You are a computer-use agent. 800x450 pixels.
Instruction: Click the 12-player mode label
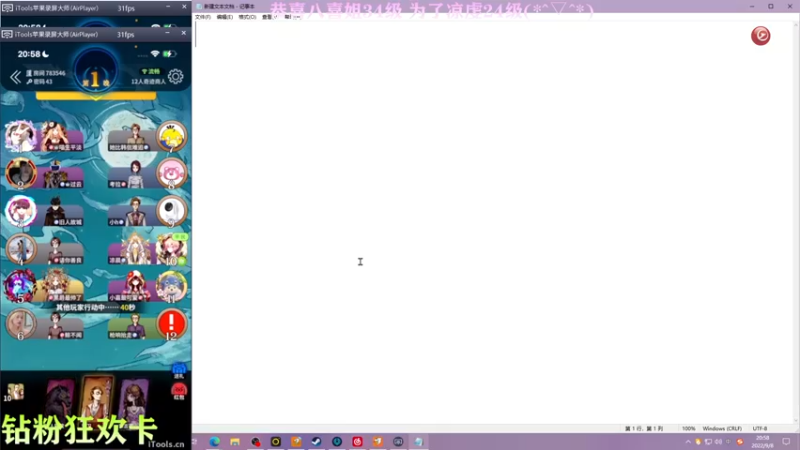(x=148, y=81)
